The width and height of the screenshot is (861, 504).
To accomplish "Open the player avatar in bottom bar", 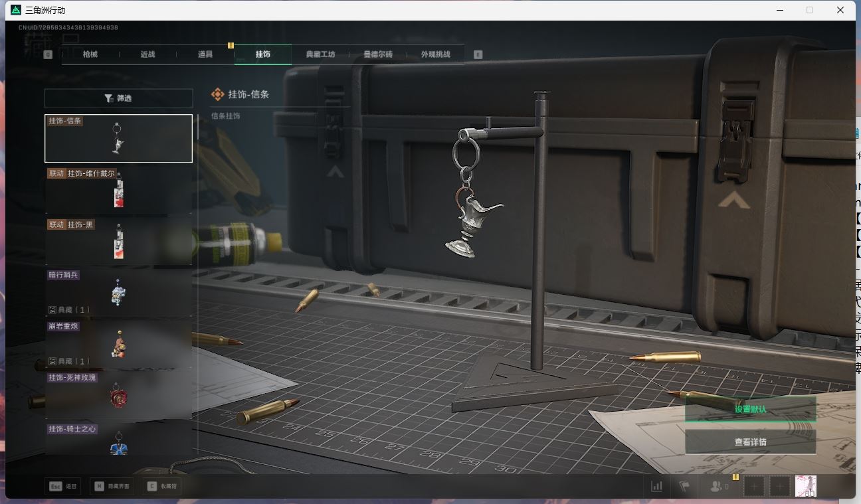I will coord(806,486).
